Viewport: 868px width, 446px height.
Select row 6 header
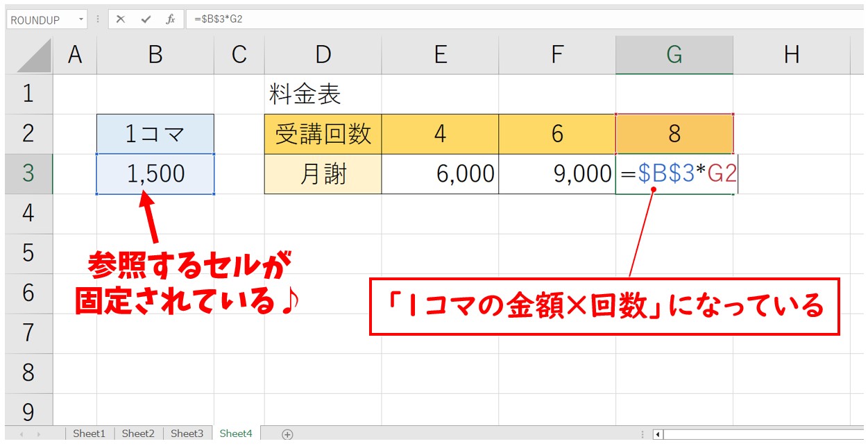tap(28, 293)
